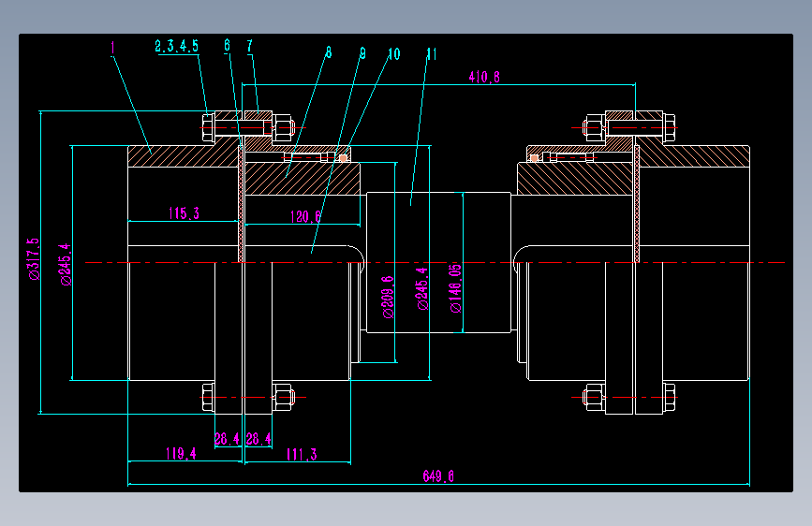Click part callout number 9
The height and width of the screenshot is (526, 812).
click(362, 53)
